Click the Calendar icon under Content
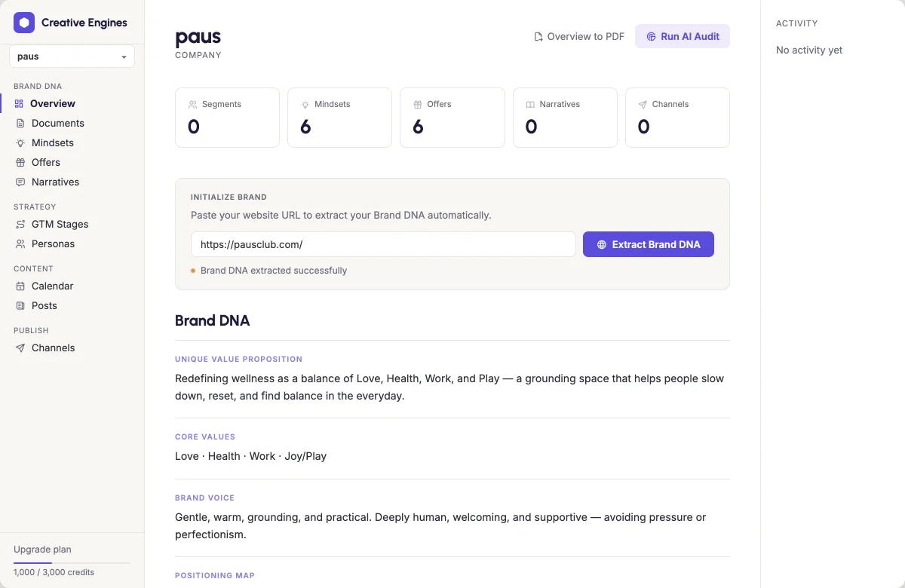The width and height of the screenshot is (905, 588). tap(20, 286)
